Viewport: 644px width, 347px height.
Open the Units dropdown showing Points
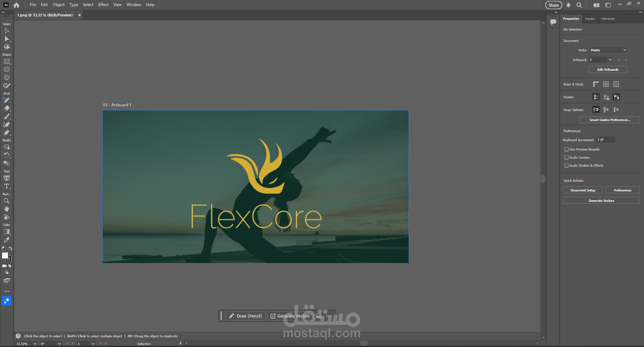[608, 50]
